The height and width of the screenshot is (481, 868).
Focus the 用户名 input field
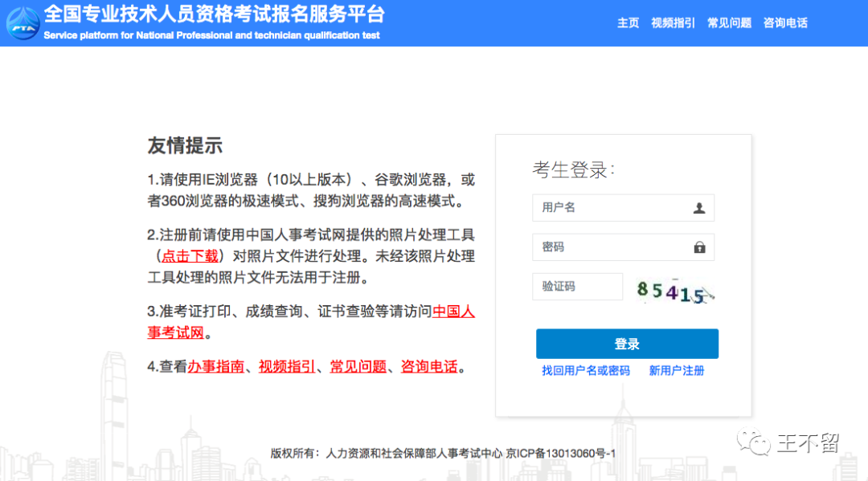pyautogui.click(x=624, y=208)
